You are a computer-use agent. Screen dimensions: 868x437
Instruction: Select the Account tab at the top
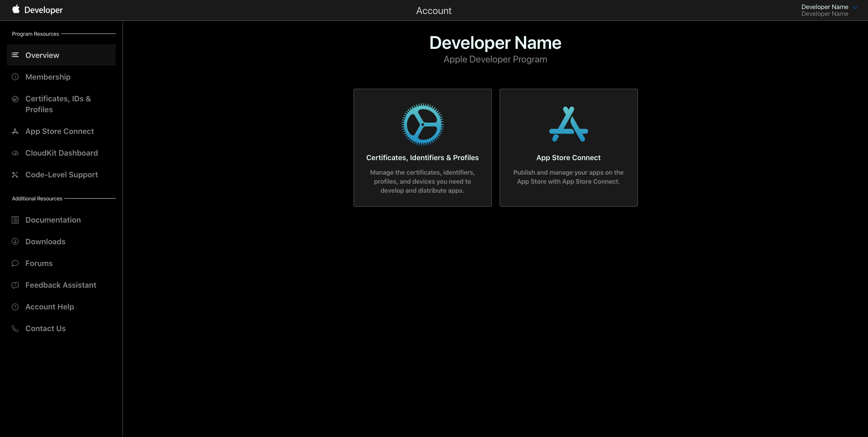point(434,10)
